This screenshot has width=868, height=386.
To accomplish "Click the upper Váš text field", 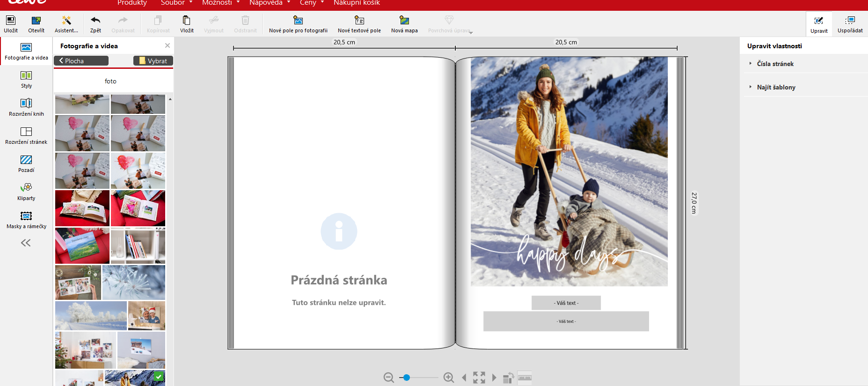I will tap(566, 303).
